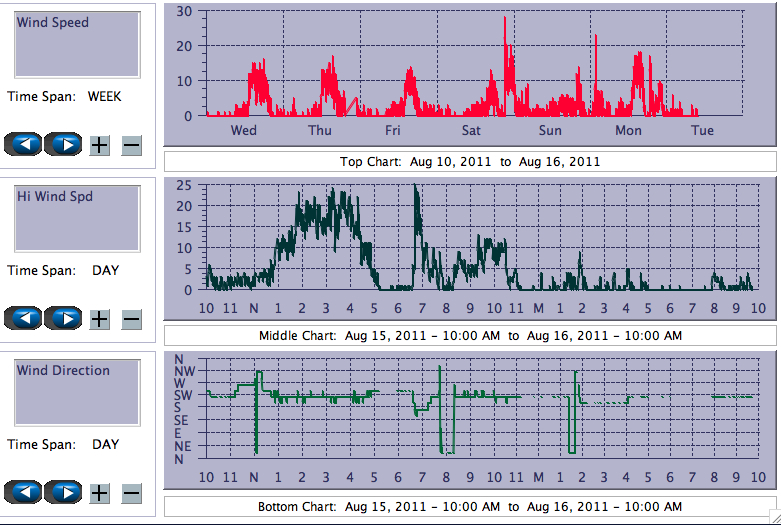Image resolution: width=781 pixels, height=525 pixels.
Task: Select the Hi Wind Spd item in middle list box
Action: tap(55, 196)
